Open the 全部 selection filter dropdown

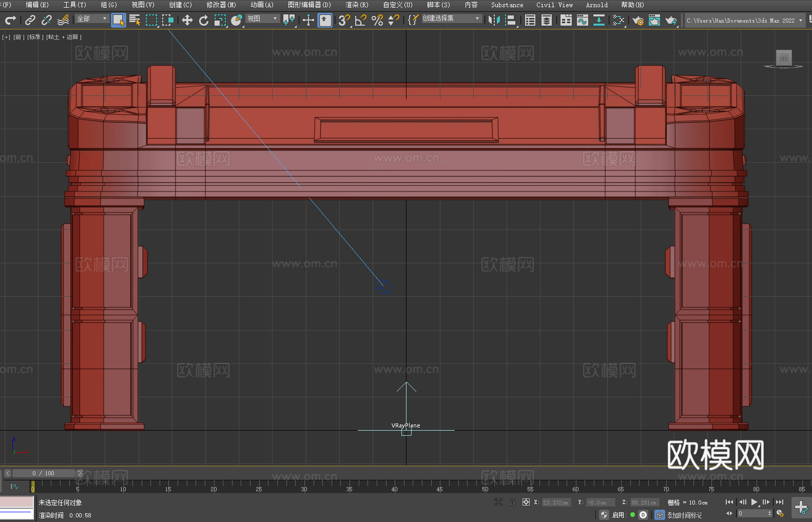[x=92, y=18]
